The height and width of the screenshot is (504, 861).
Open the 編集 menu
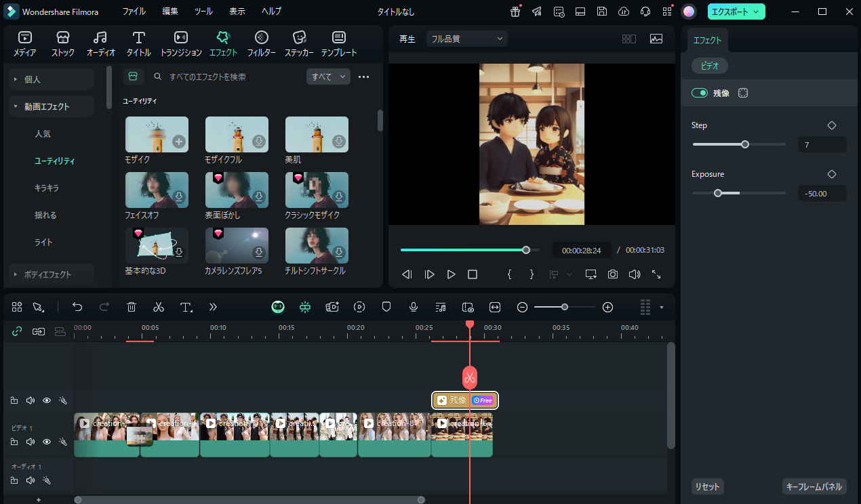(x=170, y=12)
